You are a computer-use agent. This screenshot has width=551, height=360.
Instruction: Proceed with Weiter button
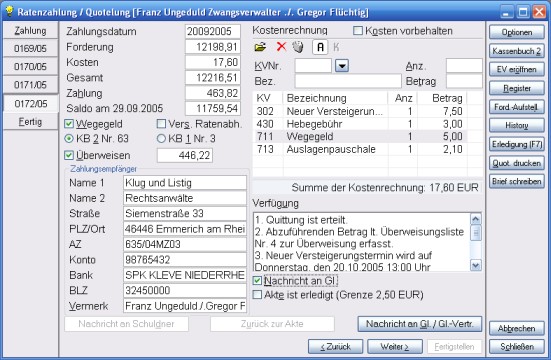click(395, 347)
